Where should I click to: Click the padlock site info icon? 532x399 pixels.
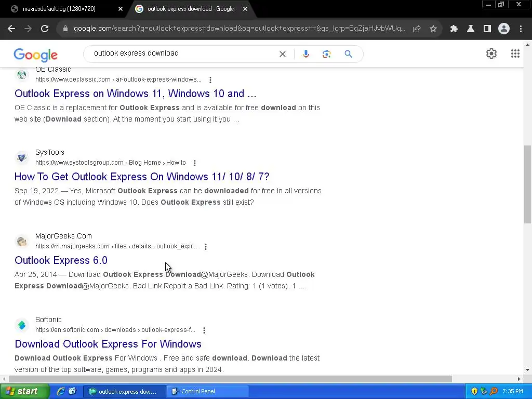click(x=65, y=29)
